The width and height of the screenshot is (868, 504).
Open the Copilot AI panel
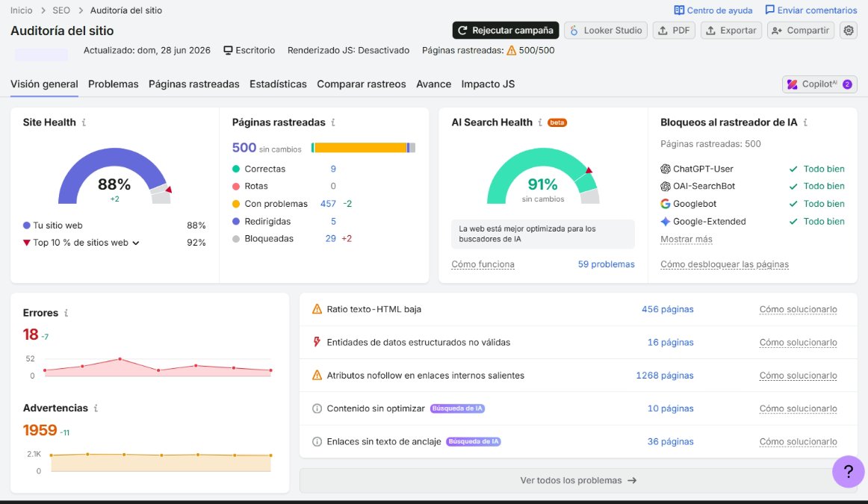click(x=819, y=84)
